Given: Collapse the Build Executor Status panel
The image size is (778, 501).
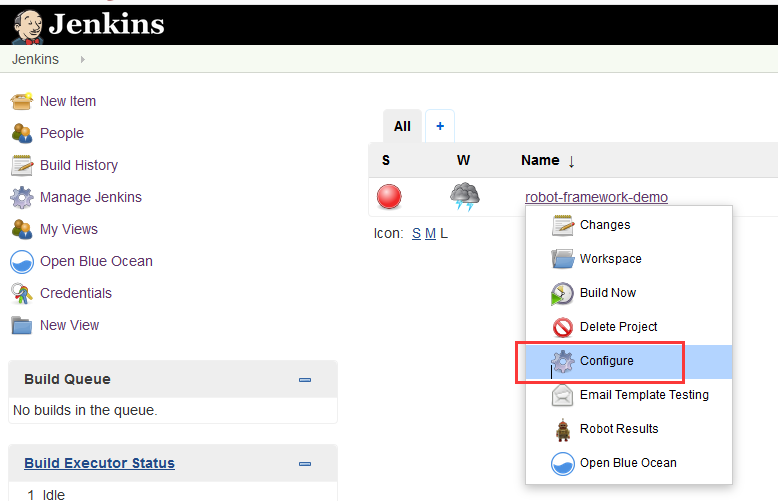Looking at the screenshot, I should pyautogui.click(x=305, y=464).
